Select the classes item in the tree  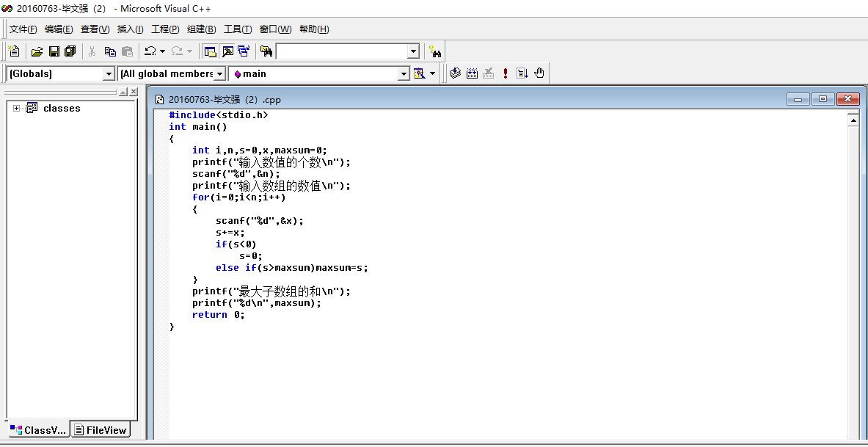62,108
